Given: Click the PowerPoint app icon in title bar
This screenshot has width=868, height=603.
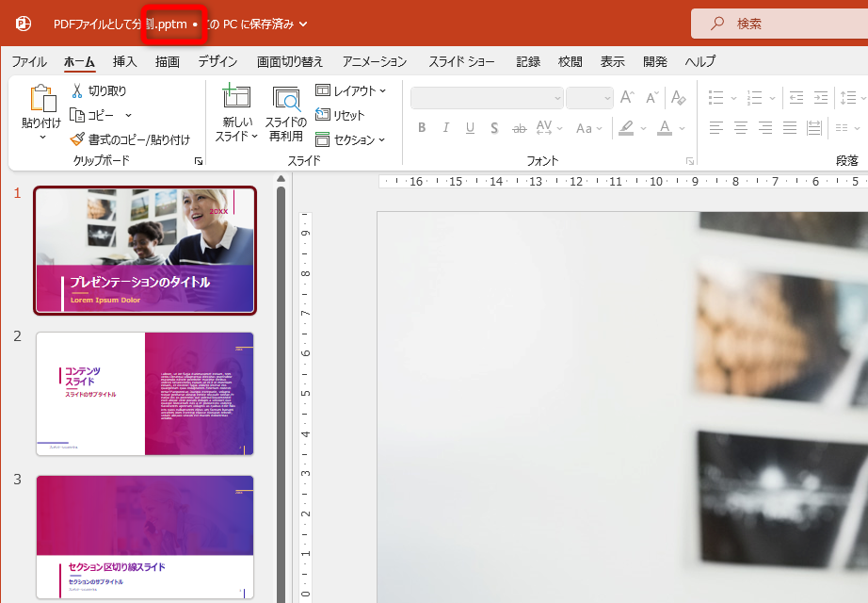Looking at the screenshot, I should (x=24, y=24).
